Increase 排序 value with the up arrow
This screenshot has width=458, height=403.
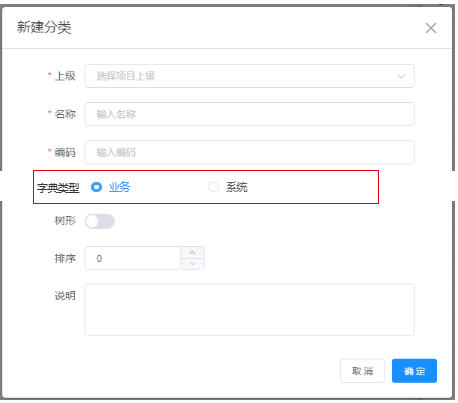[x=192, y=252]
